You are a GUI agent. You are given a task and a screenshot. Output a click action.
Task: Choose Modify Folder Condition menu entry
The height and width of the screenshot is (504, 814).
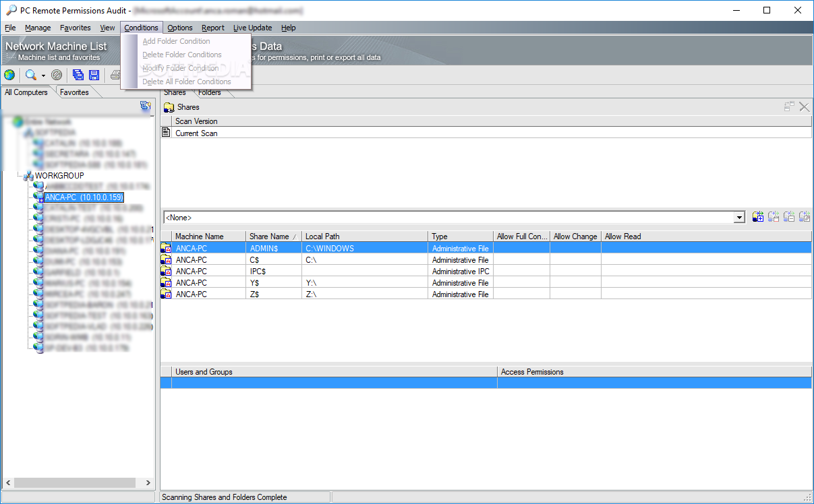(181, 68)
